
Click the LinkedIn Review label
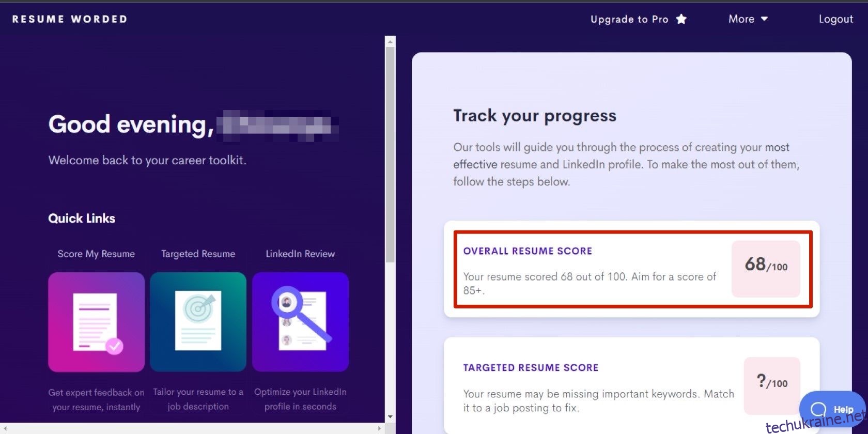[300, 254]
